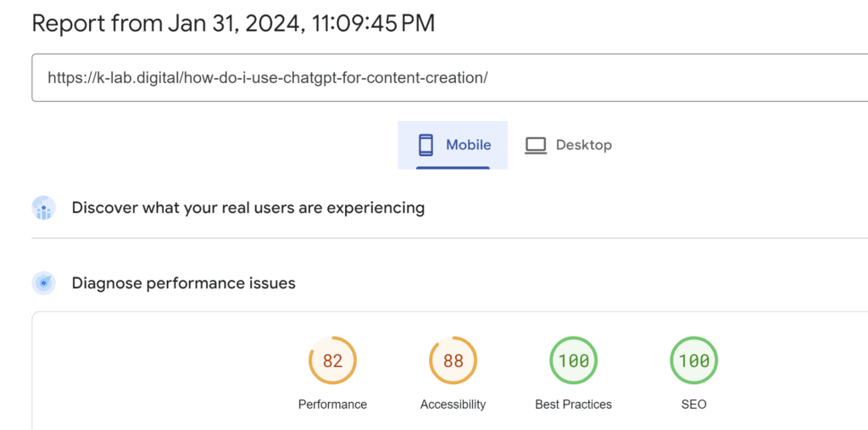Switch to the Desktop tab
Image resolution: width=868 pixels, height=430 pixels.
[x=569, y=145]
